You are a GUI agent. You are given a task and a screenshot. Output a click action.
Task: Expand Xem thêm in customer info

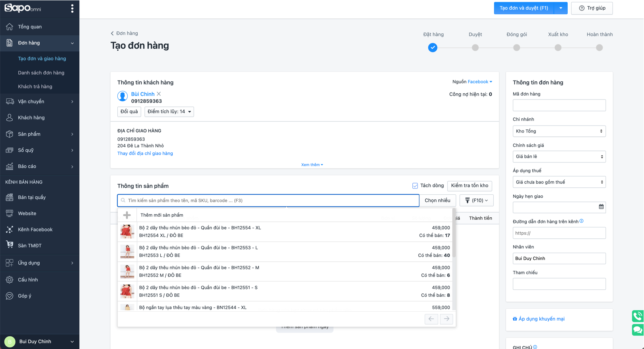point(312,165)
